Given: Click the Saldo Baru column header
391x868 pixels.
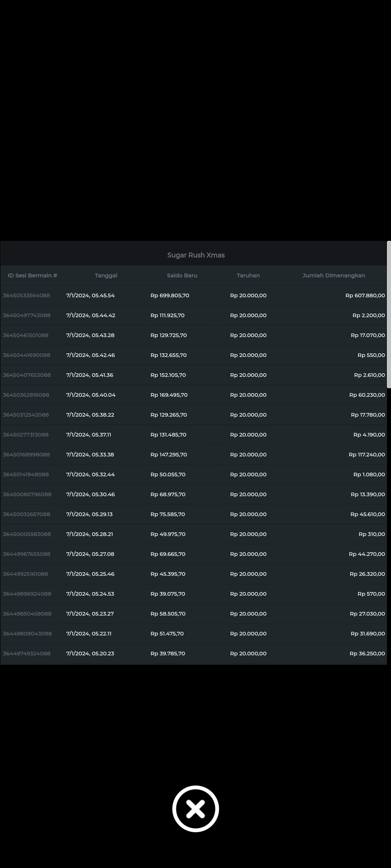Looking at the screenshot, I should point(182,276).
